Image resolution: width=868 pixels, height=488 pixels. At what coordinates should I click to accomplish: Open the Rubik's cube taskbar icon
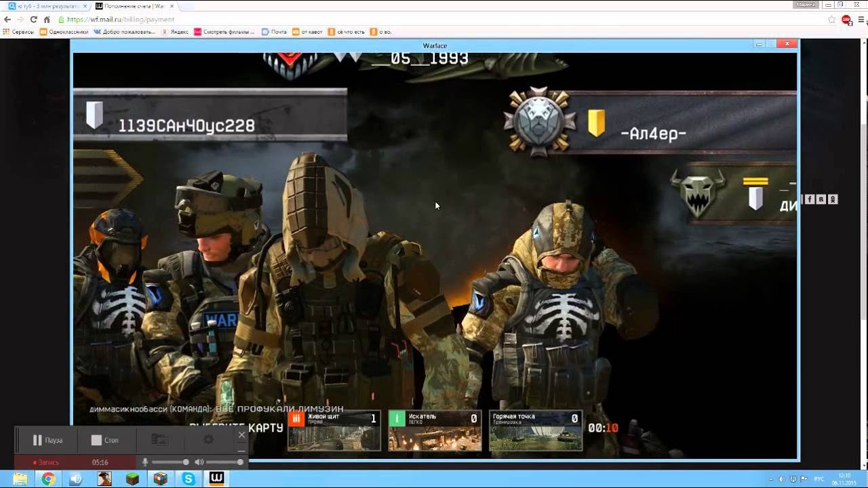(160, 479)
